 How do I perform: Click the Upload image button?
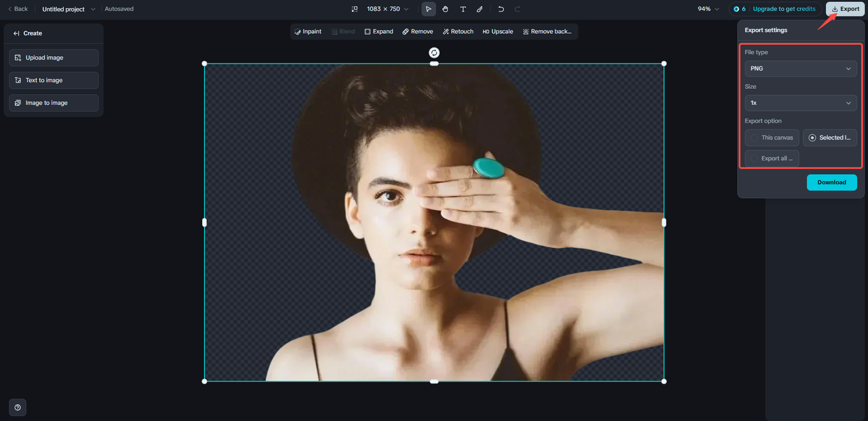54,58
